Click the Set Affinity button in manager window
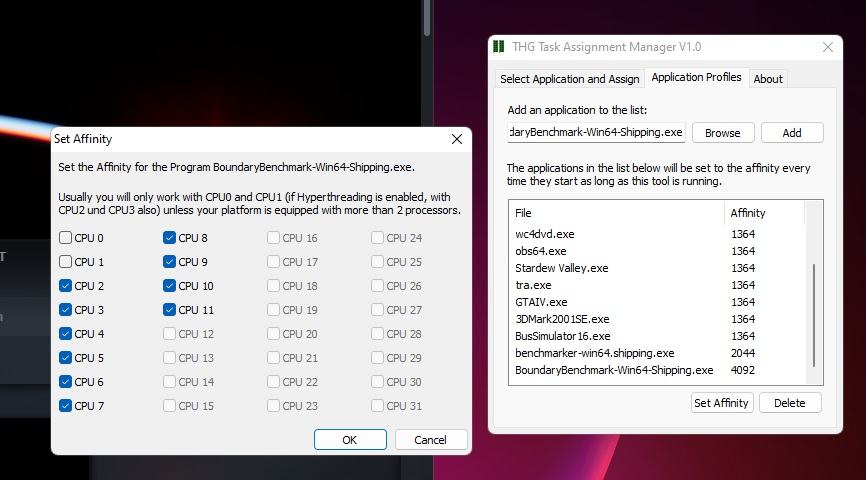Viewport: 866px width, 480px height. [721, 403]
